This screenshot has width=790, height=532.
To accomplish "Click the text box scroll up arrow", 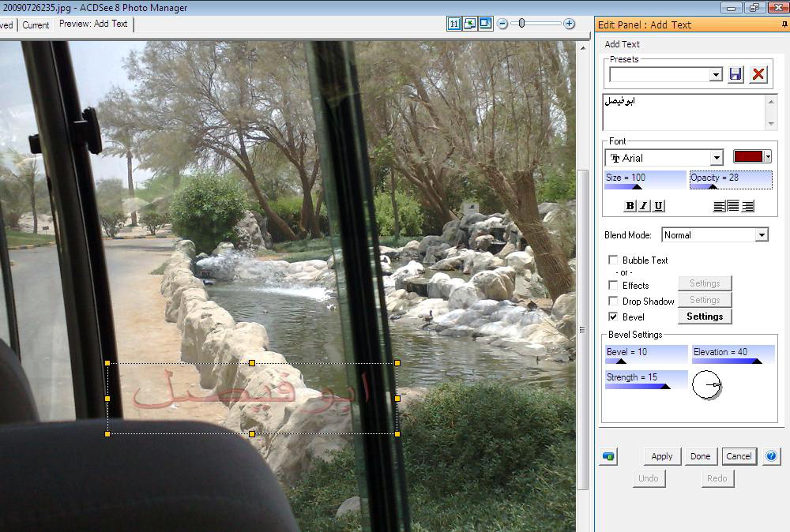I will tap(771, 101).
